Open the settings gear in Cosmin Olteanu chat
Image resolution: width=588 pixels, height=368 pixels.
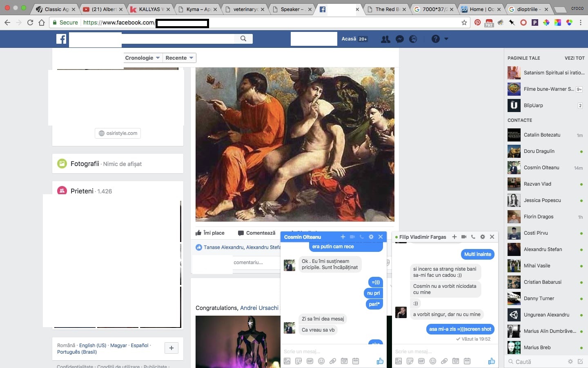coord(371,237)
